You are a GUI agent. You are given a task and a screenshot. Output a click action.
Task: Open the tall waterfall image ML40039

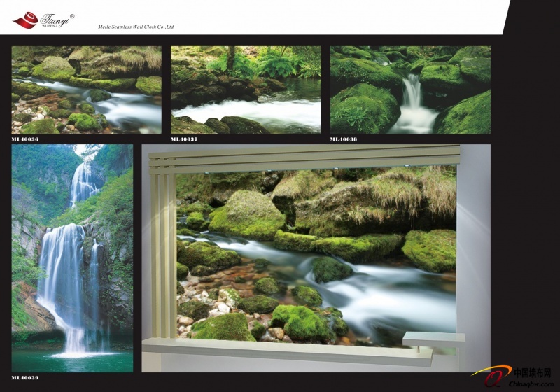[x=72, y=258]
